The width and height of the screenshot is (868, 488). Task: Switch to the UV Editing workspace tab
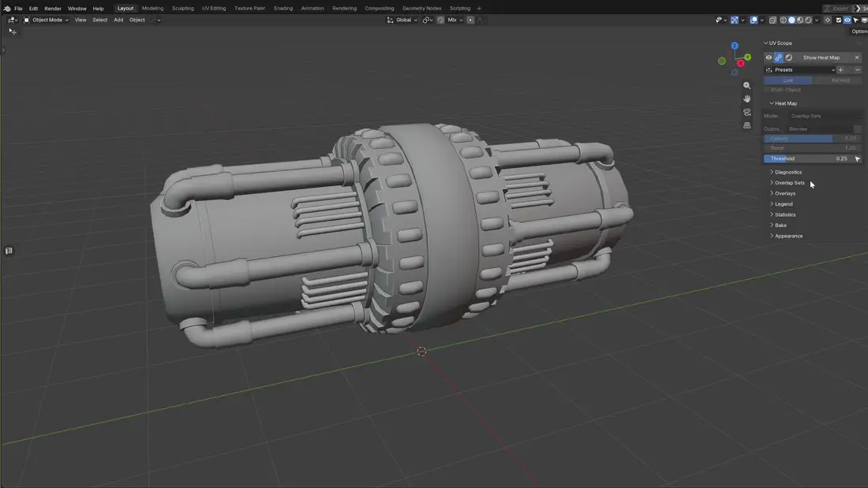click(x=214, y=9)
